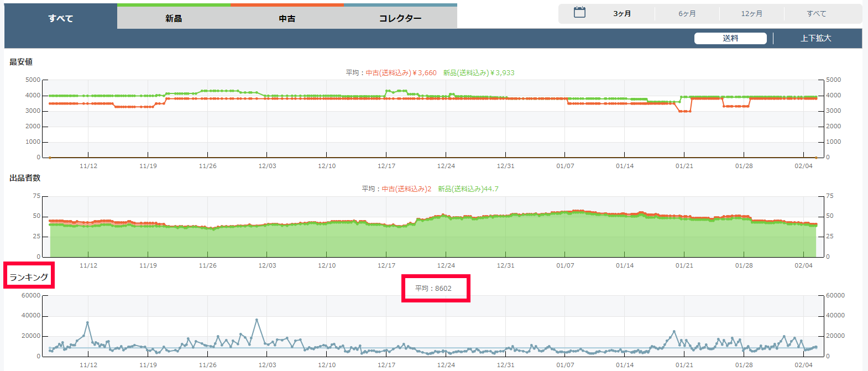Select the 3ヶ月 period option
The height and width of the screenshot is (371, 868).
622,14
